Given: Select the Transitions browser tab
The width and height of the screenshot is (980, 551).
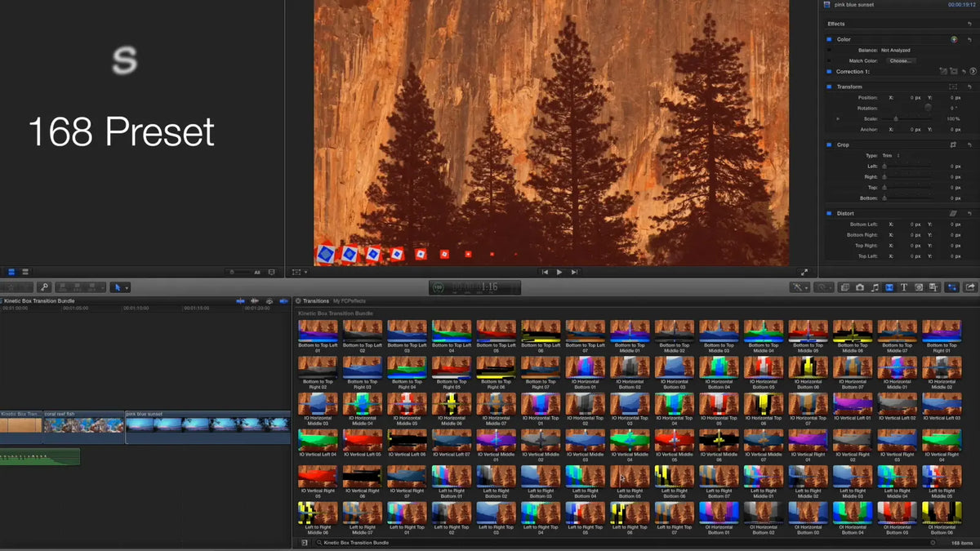Looking at the screenshot, I should pyautogui.click(x=315, y=301).
